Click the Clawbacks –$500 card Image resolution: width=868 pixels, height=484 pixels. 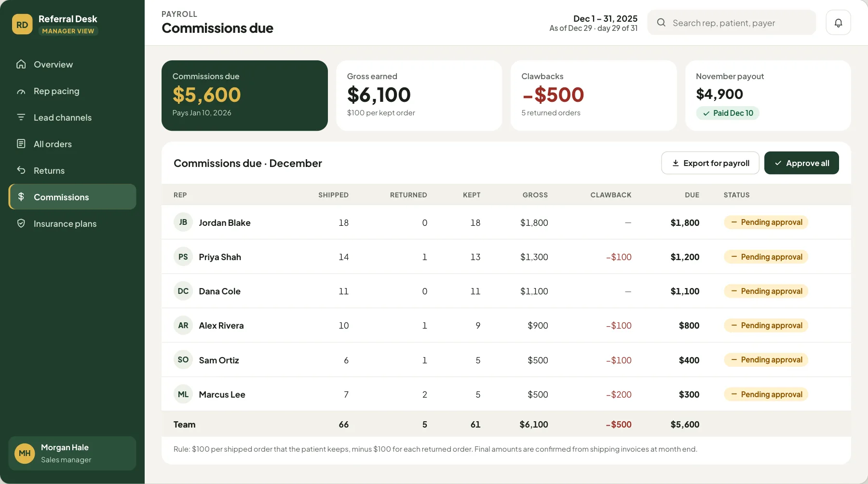click(x=594, y=96)
